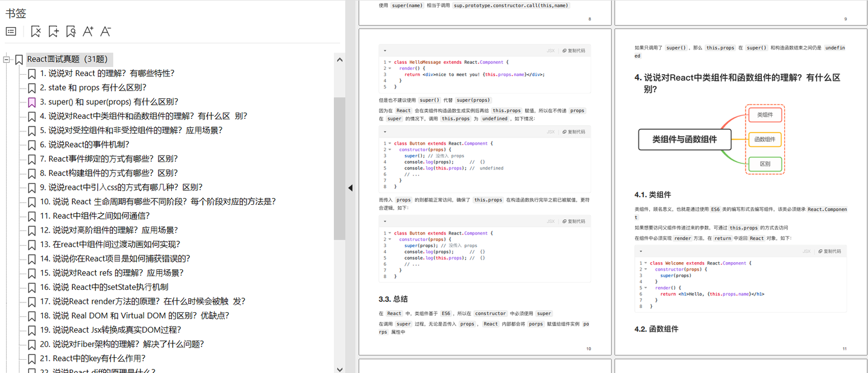This screenshot has width=868, height=373.
Task: Click bookmark icon beside 引入css的方式
Action: point(32,187)
